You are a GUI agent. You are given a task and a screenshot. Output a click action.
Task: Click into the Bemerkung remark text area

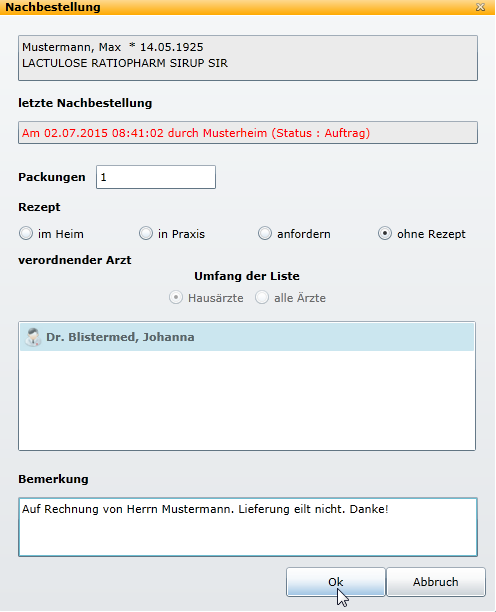[x=248, y=527]
